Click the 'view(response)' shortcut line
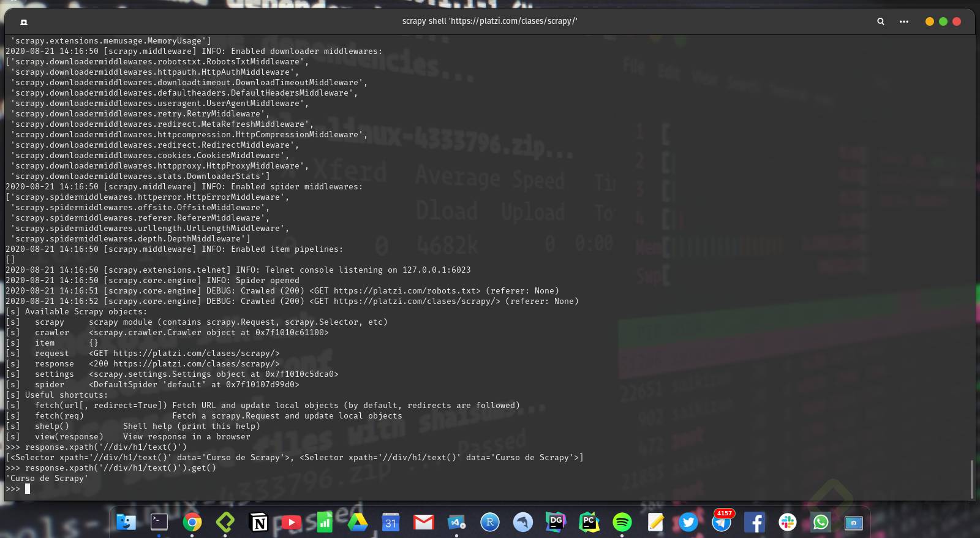The width and height of the screenshot is (980, 538). tap(128, 437)
